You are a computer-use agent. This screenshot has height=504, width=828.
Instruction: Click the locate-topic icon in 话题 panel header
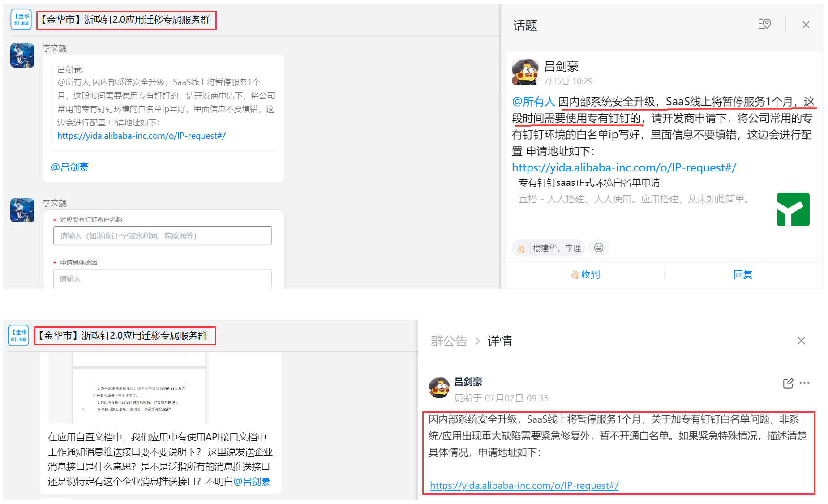tap(765, 24)
